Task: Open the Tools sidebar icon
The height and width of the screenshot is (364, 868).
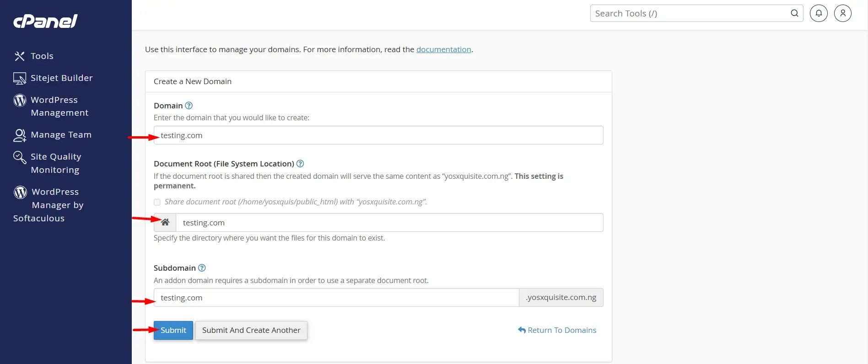Action: 19,56
